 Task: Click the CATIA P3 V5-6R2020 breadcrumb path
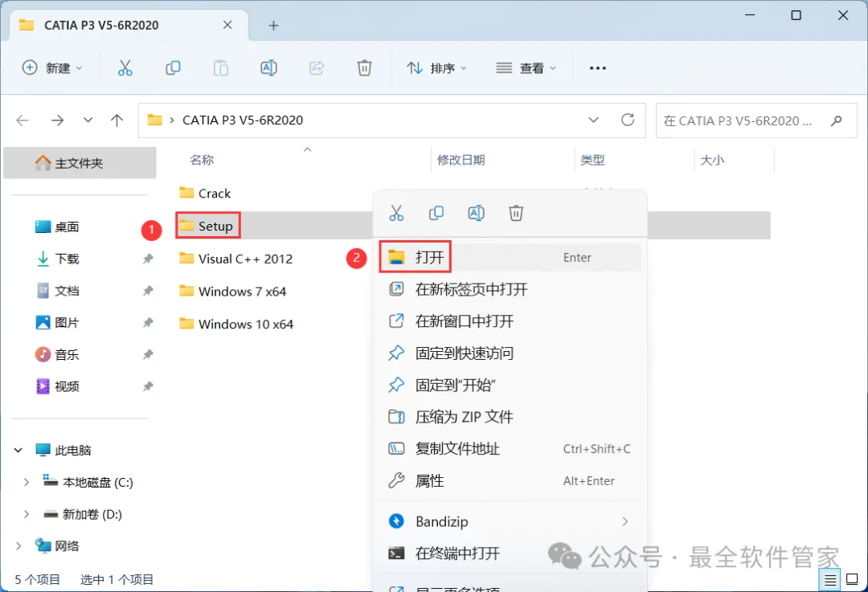point(243,120)
